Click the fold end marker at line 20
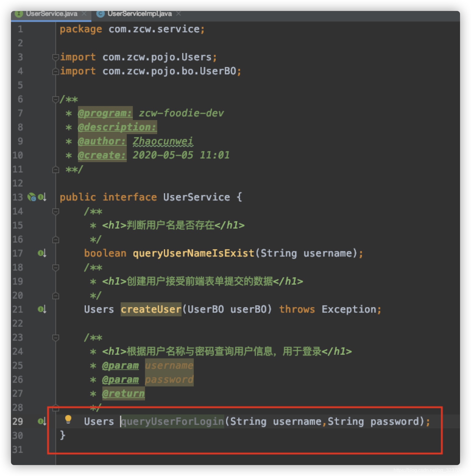This screenshot has height=476, width=471. point(55,296)
